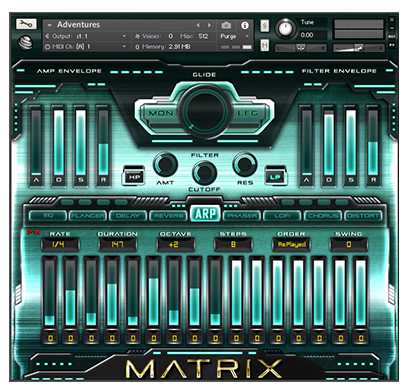Click the large Glide knob

pyautogui.click(x=205, y=111)
